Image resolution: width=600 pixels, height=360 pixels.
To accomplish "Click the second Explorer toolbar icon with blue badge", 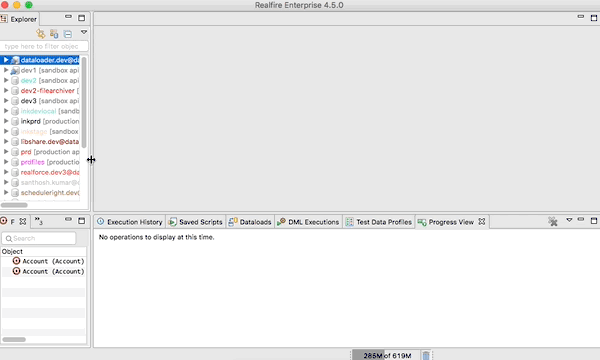I will [x=54, y=34].
